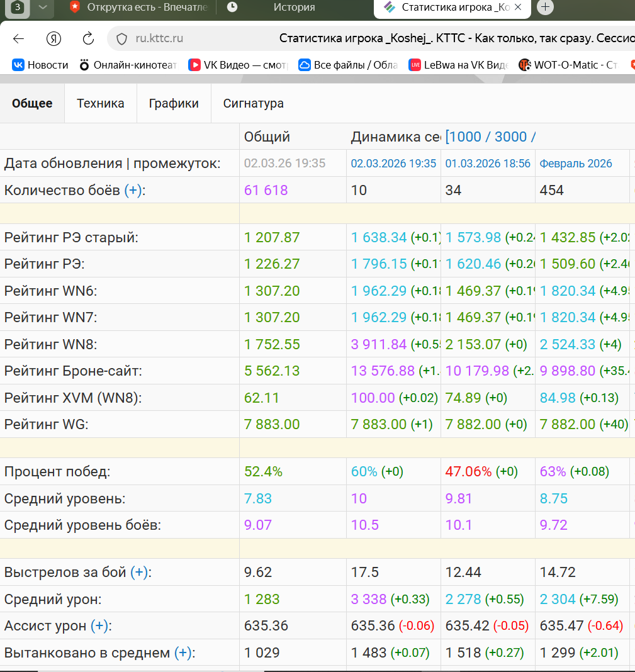Screen dimensions: 635x672
Task: Click the site protection shield icon
Action: (121, 39)
